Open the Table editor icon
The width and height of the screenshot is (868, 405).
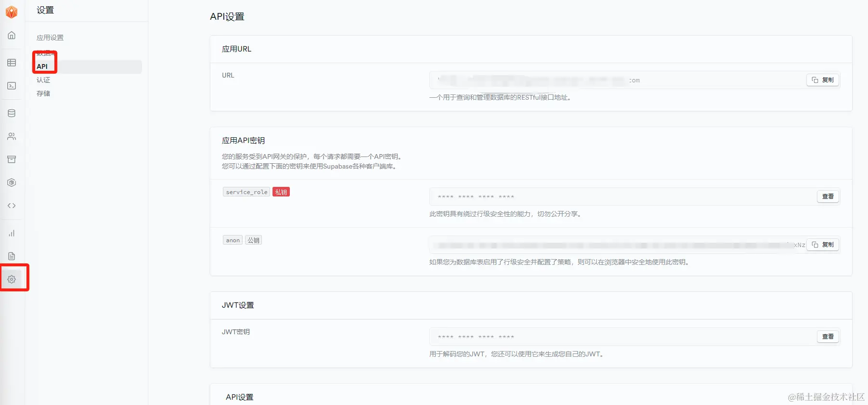(x=12, y=63)
